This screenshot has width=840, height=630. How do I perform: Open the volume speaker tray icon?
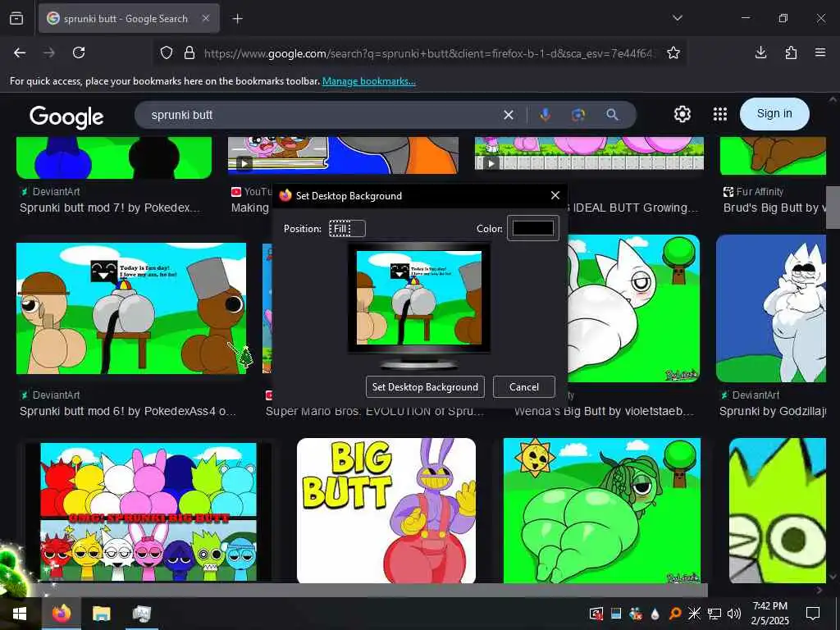pyautogui.click(x=734, y=614)
